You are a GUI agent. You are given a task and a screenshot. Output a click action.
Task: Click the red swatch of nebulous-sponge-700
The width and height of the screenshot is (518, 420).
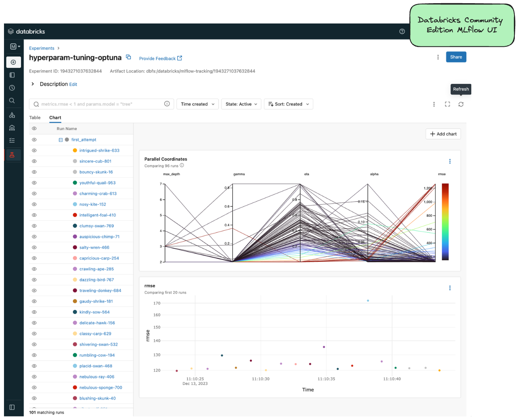pos(75,388)
